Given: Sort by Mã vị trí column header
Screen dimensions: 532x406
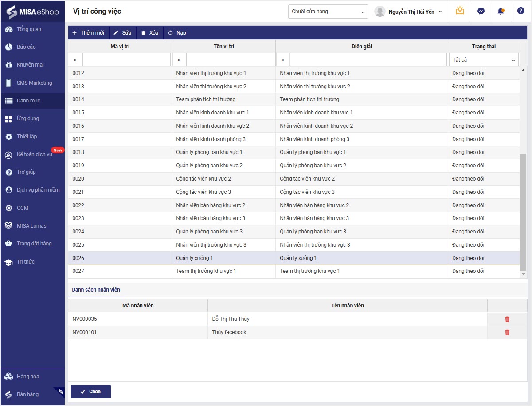Looking at the screenshot, I should 120,47.
